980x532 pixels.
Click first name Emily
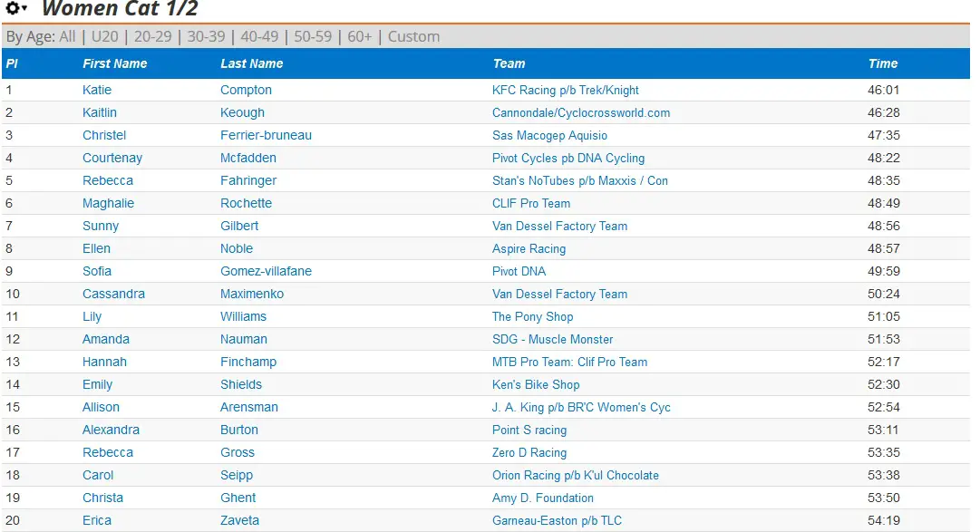point(98,384)
